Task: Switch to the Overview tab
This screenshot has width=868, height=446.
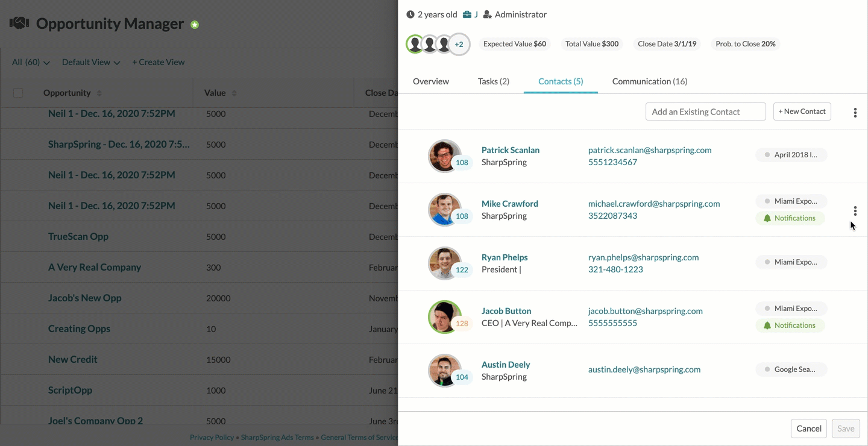Action: (431, 81)
